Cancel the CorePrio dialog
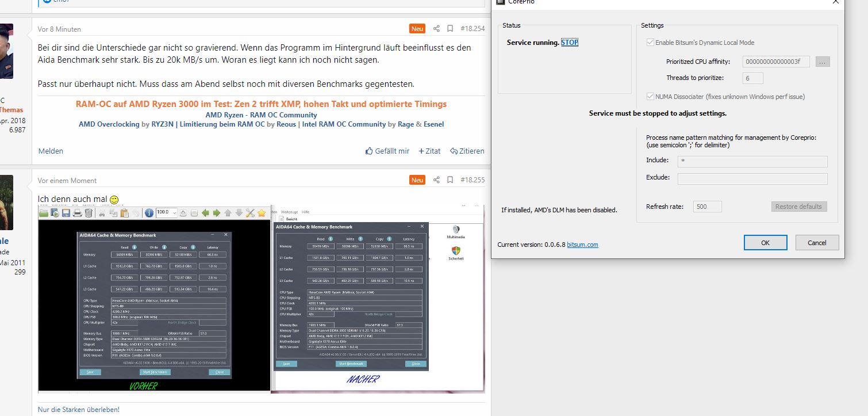The width and height of the screenshot is (868, 416). [x=817, y=243]
